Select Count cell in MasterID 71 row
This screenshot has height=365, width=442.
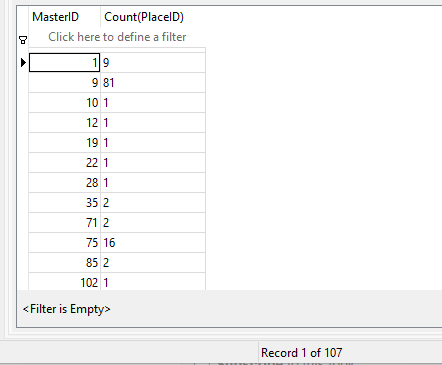coord(153,223)
